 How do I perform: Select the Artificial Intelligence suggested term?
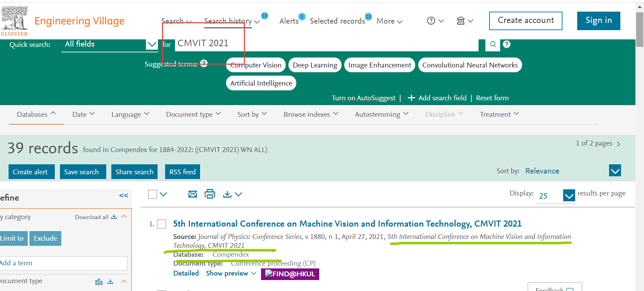pos(261,83)
